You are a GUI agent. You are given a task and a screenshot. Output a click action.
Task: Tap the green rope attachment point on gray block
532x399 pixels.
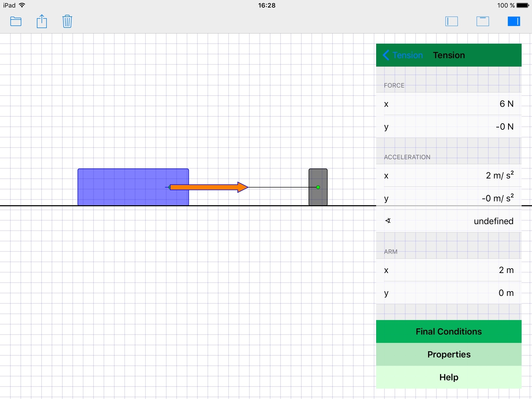click(318, 187)
